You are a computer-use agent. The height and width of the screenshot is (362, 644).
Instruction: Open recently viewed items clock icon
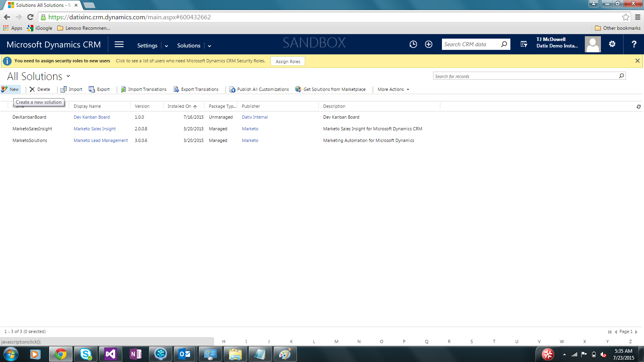413,44
